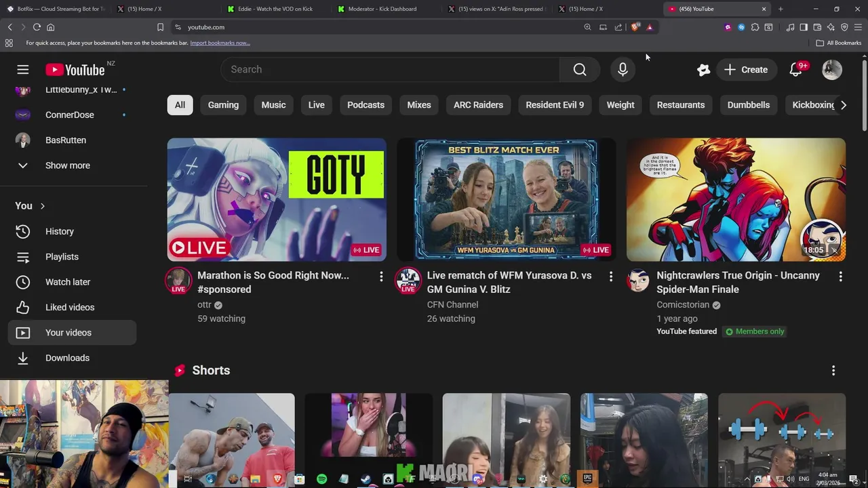Open the Spotify icon in the taskbar
Viewport: 868px width, 488px height.
tap(321, 479)
